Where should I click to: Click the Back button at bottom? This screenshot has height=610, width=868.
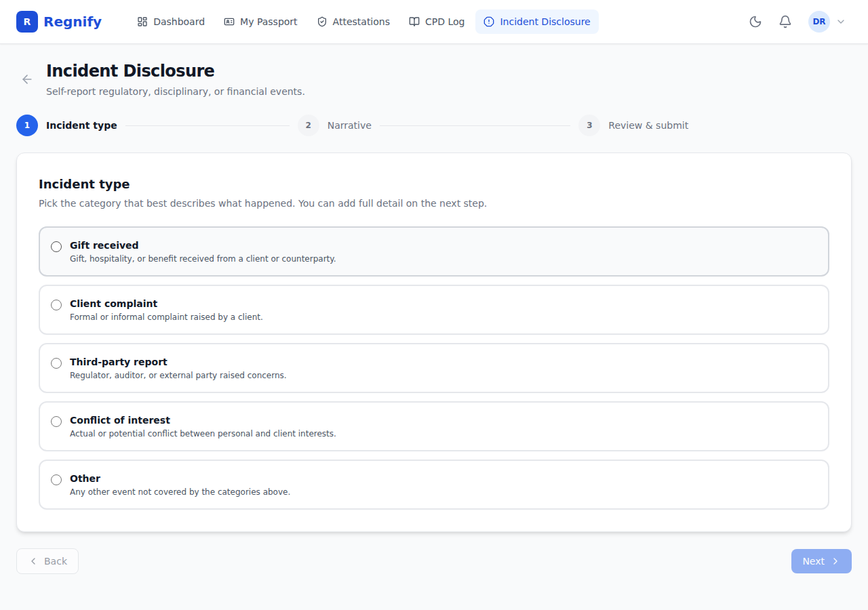(47, 561)
